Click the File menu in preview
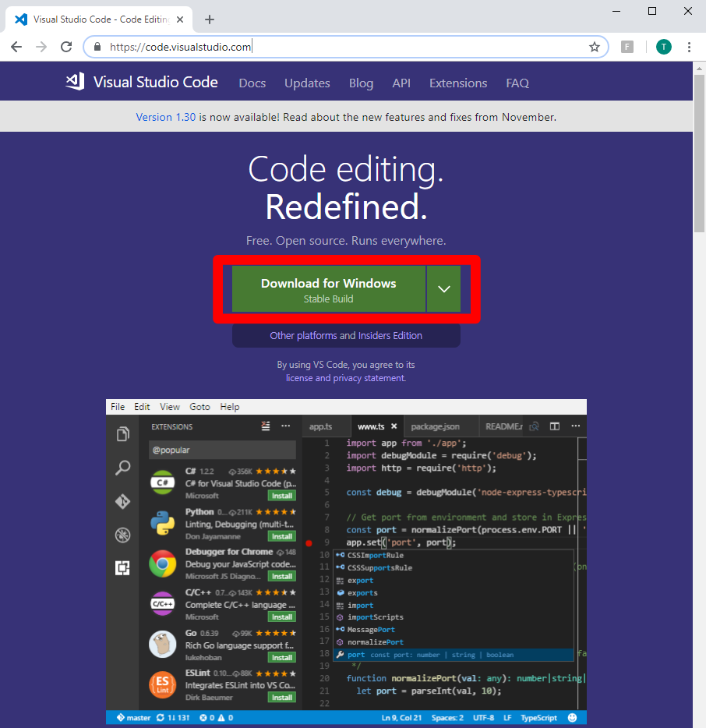 pyautogui.click(x=118, y=407)
